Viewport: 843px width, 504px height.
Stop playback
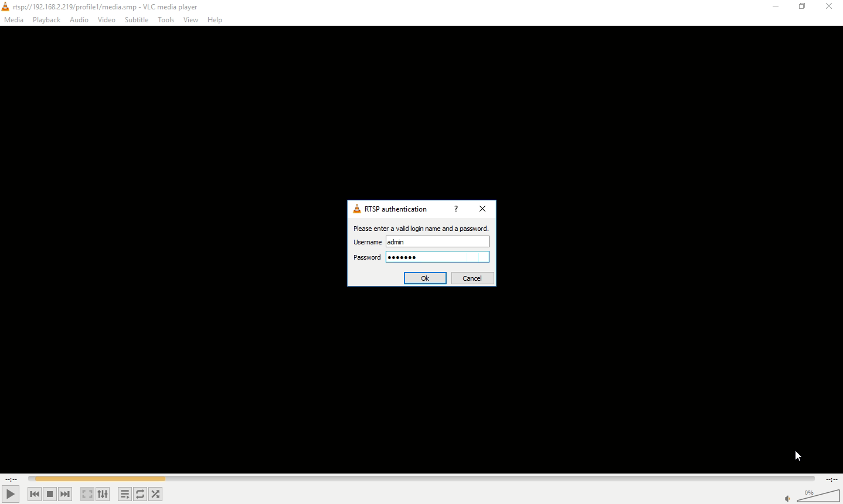50,494
